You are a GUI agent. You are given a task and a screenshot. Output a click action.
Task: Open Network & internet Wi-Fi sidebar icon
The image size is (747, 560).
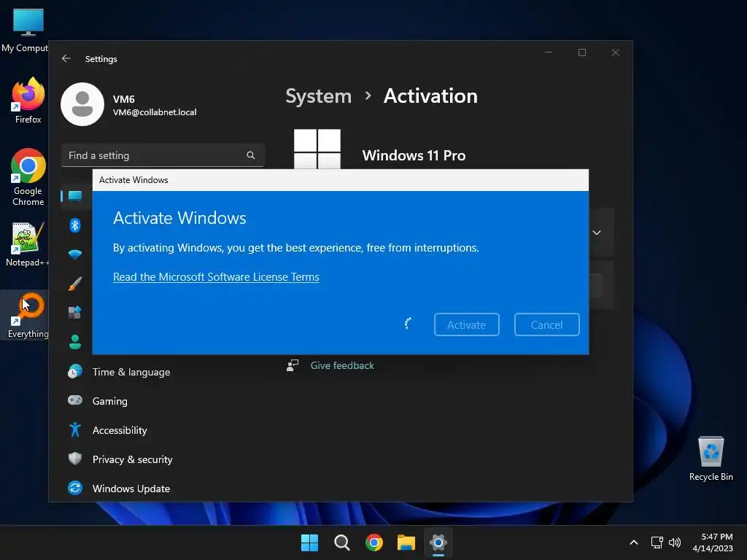pos(75,254)
